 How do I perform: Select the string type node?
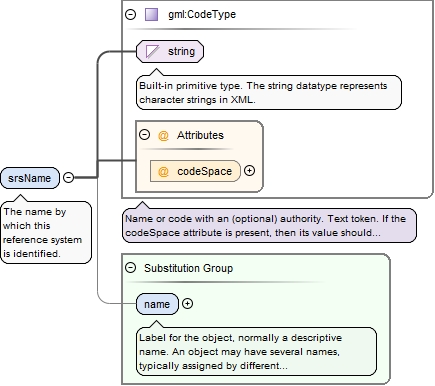[170, 52]
